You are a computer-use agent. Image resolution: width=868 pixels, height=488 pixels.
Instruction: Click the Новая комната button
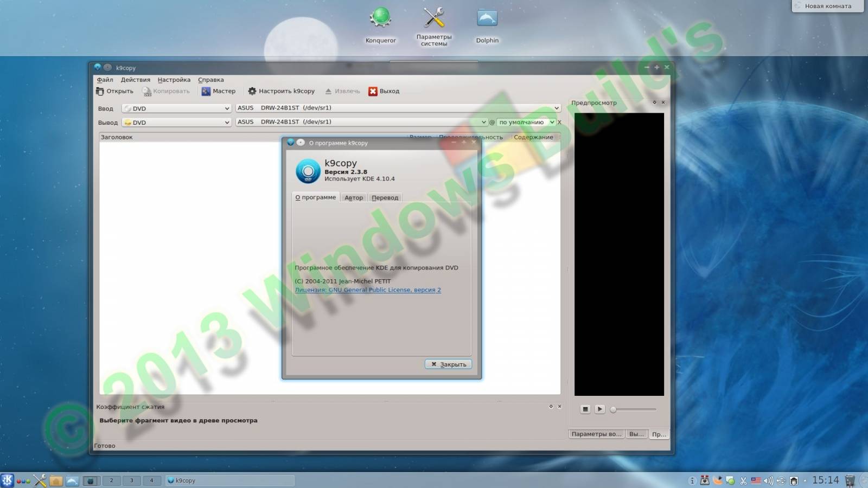828,6
